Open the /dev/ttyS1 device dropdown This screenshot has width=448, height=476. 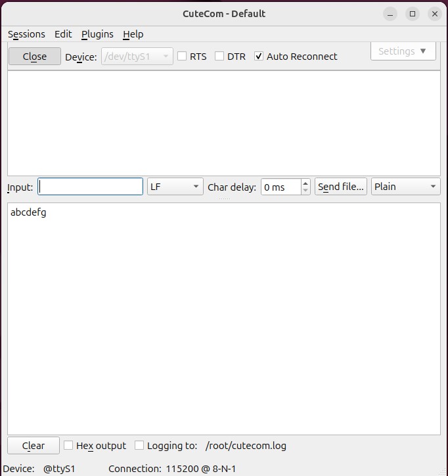coord(137,57)
